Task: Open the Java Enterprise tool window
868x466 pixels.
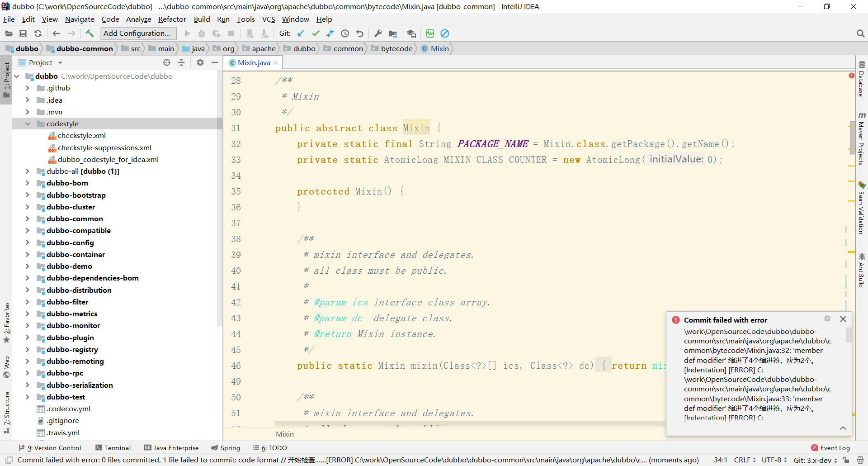Action: tap(171, 448)
